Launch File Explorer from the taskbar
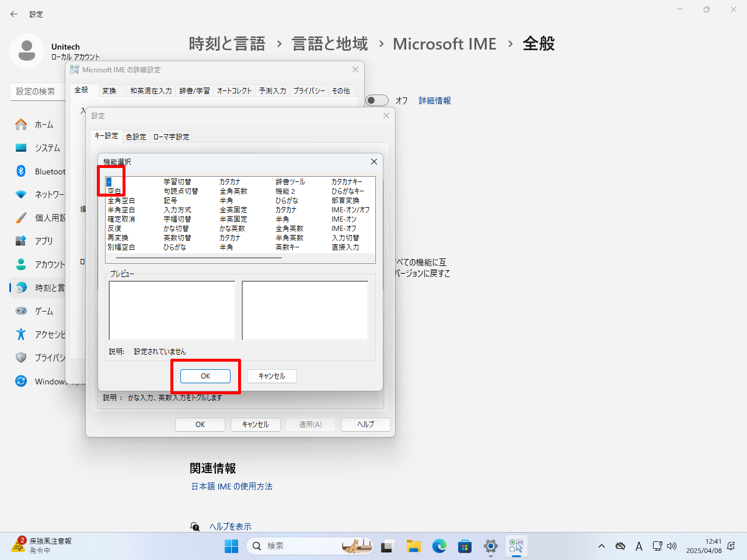The height and width of the screenshot is (560, 747). coord(414,546)
